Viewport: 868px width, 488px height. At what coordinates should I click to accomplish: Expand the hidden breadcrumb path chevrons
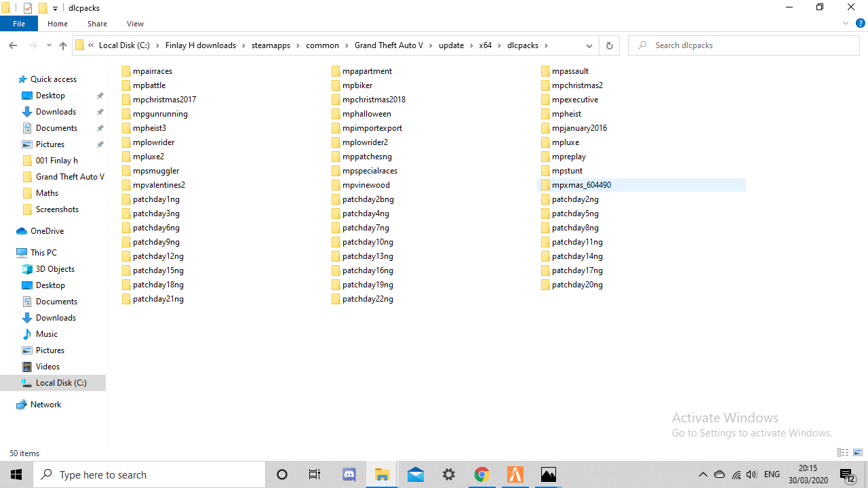[91, 45]
